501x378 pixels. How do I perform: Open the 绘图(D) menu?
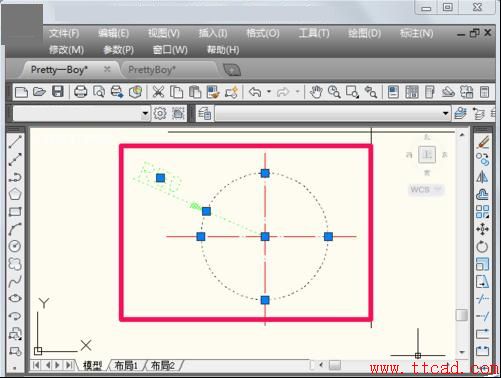[x=364, y=33]
